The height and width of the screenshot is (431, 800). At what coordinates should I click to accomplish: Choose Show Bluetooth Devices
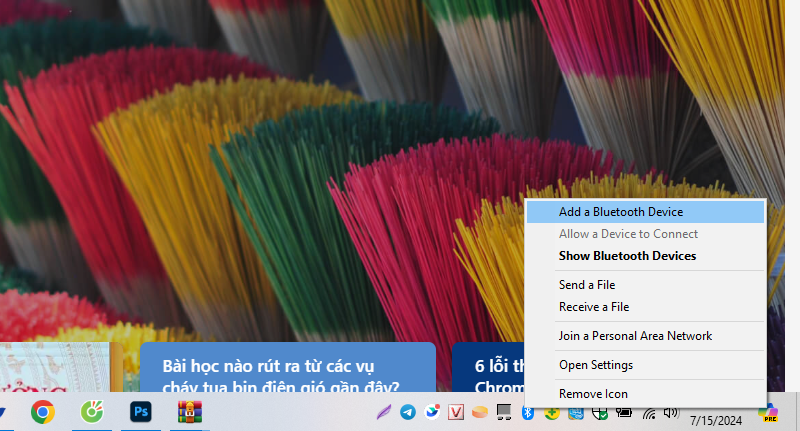[627, 256]
